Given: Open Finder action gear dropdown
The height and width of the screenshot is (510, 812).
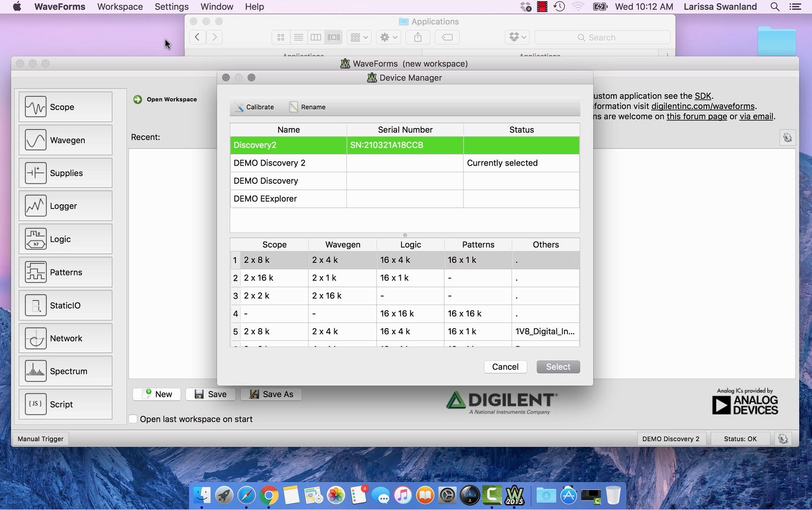Looking at the screenshot, I should 389,37.
